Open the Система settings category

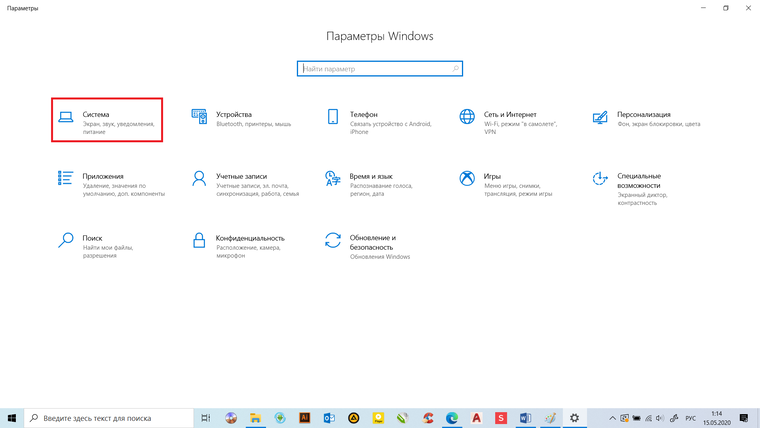pyautogui.click(x=107, y=120)
